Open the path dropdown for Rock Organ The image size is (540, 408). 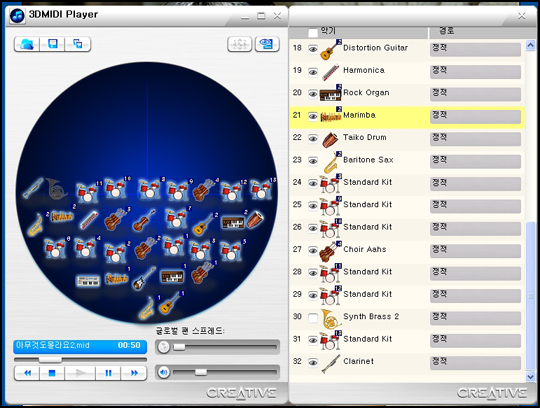[x=475, y=94]
